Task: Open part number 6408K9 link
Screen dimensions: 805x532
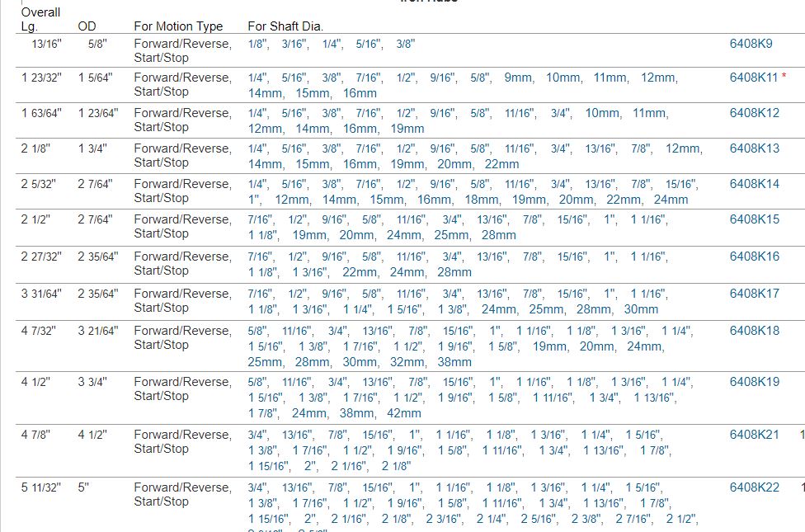Action: [x=751, y=43]
